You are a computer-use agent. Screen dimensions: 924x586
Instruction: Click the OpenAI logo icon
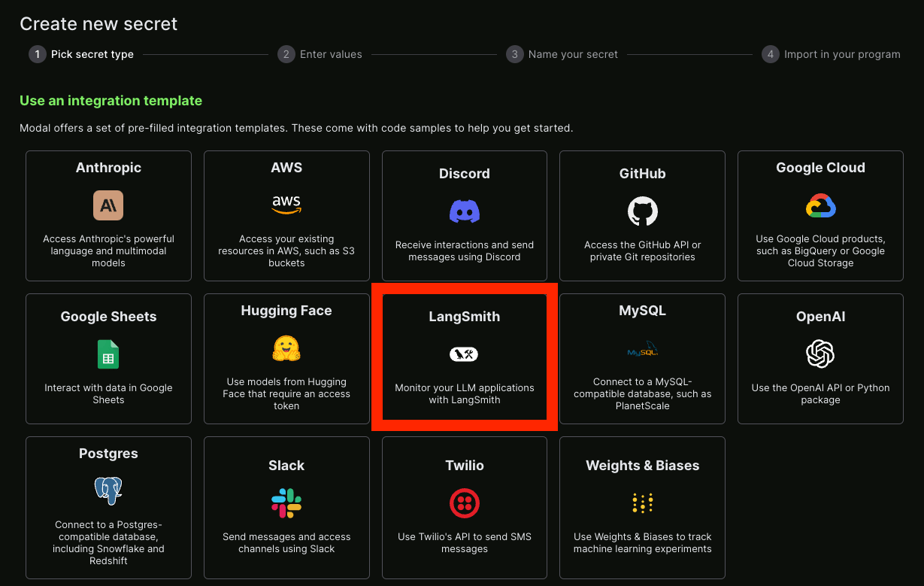[820, 354]
